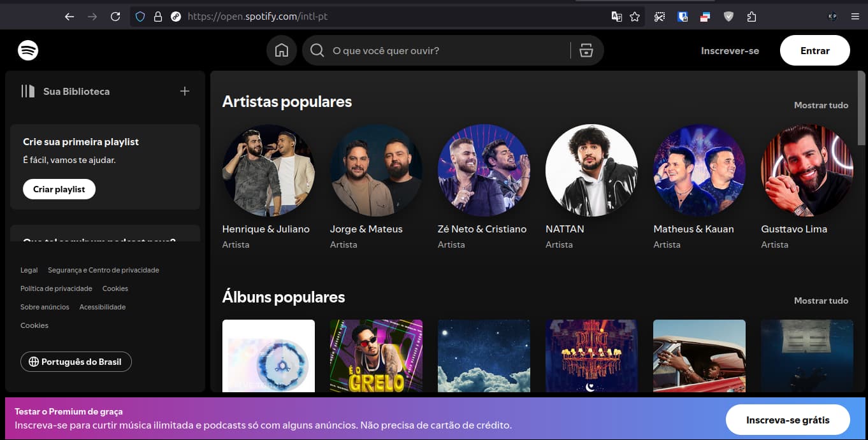This screenshot has width=868, height=440.
Task: Click the shield tracking protection icon
Action: pos(140,17)
